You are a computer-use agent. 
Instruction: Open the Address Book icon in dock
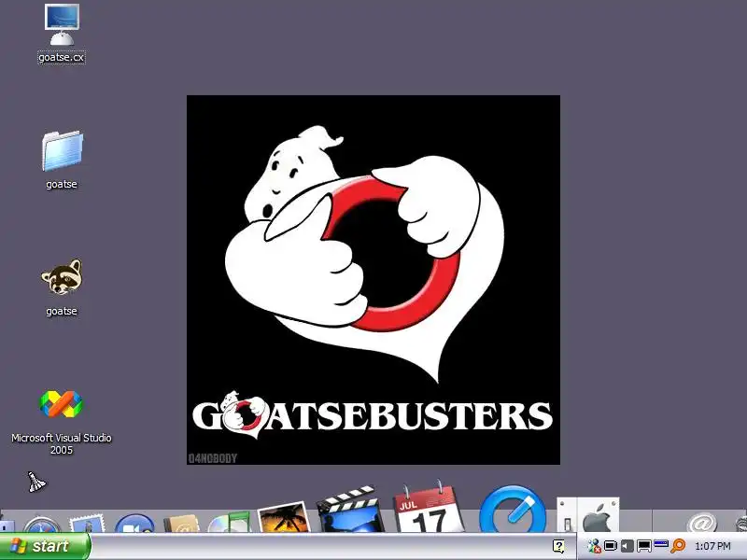tap(181, 523)
